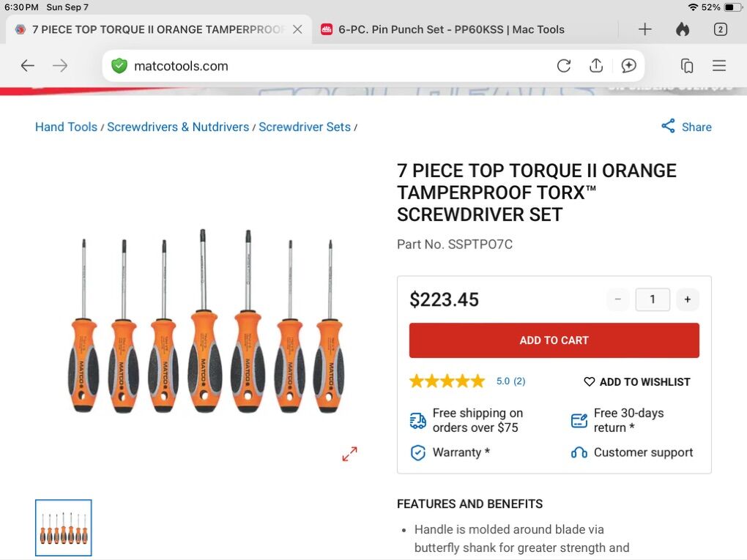Decrease quantity with minus button
The width and height of the screenshot is (747, 560).
tap(617, 299)
